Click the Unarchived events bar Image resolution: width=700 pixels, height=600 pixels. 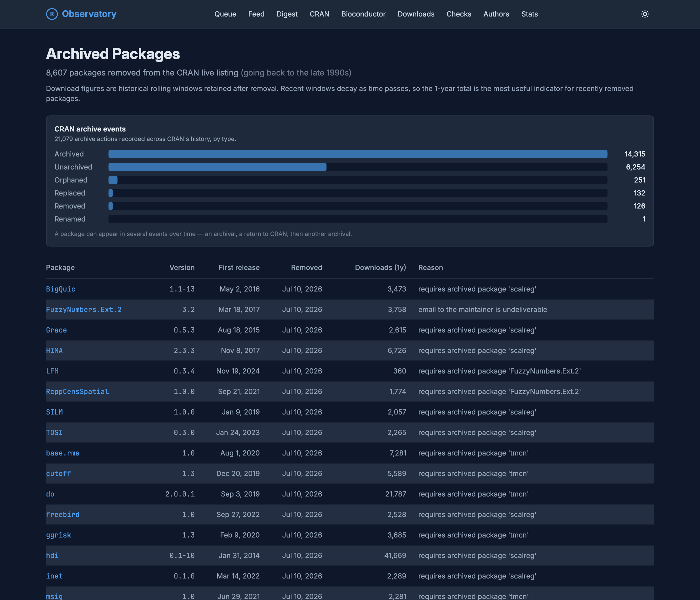coord(217,167)
